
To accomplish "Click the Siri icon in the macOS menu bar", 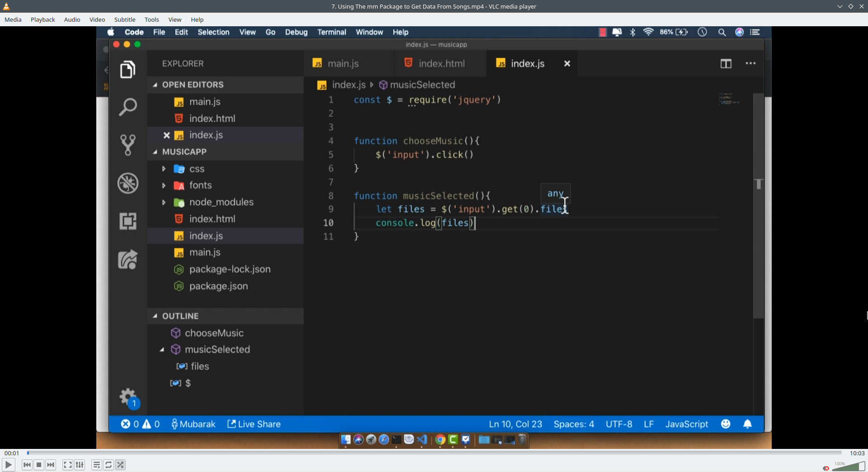I will point(739,32).
